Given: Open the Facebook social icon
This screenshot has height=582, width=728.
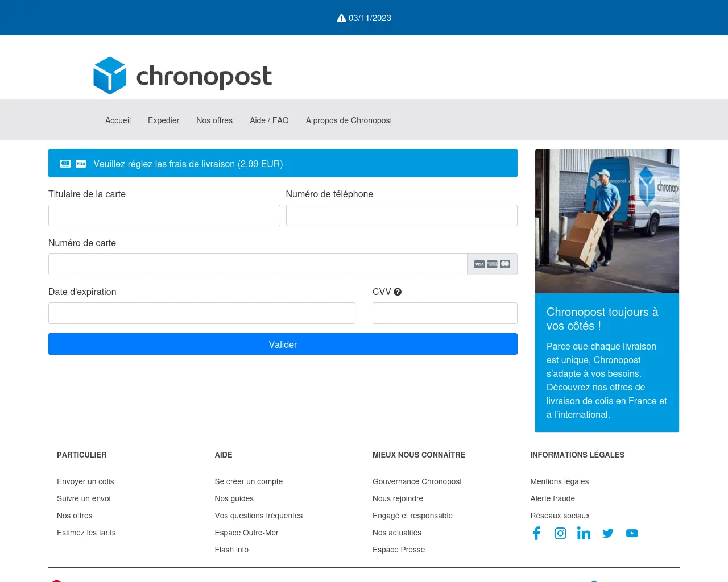Looking at the screenshot, I should pyautogui.click(x=536, y=533).
